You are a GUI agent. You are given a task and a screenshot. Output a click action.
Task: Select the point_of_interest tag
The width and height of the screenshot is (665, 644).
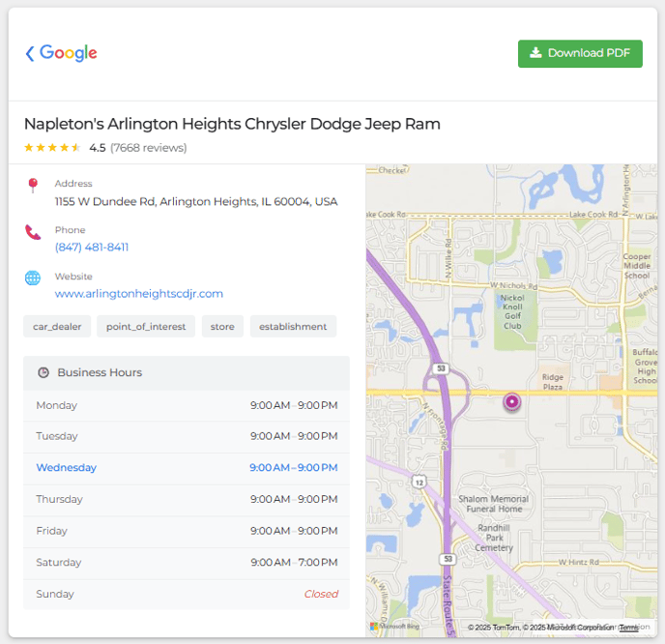pyautogui.click(x=146, y=326)
